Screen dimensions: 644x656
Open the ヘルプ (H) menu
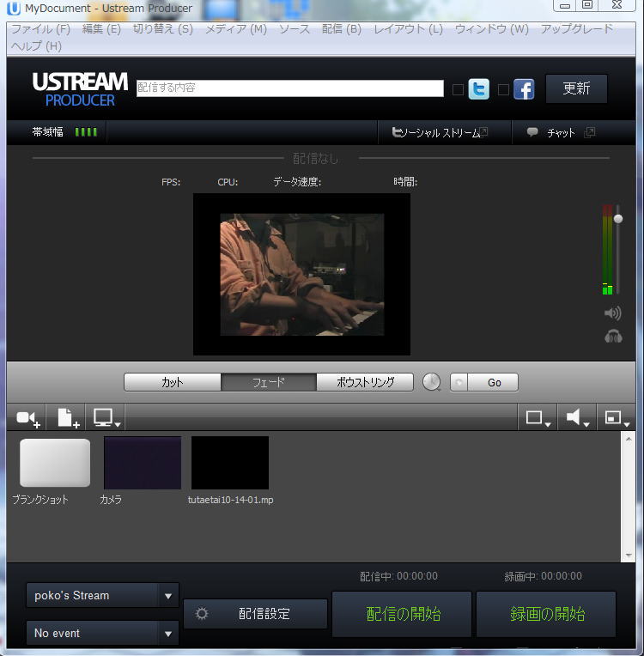[x=36, y=46]
